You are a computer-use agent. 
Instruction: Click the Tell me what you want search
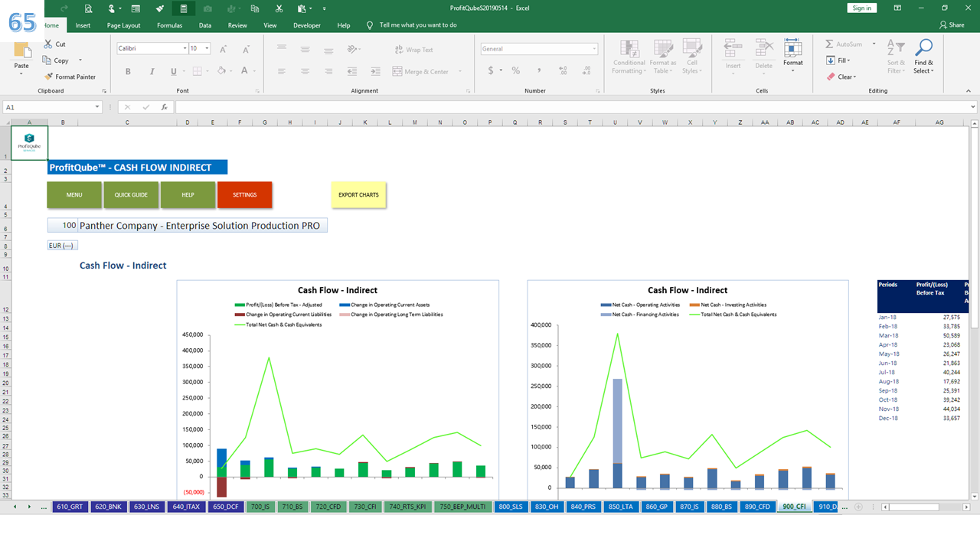418,25
